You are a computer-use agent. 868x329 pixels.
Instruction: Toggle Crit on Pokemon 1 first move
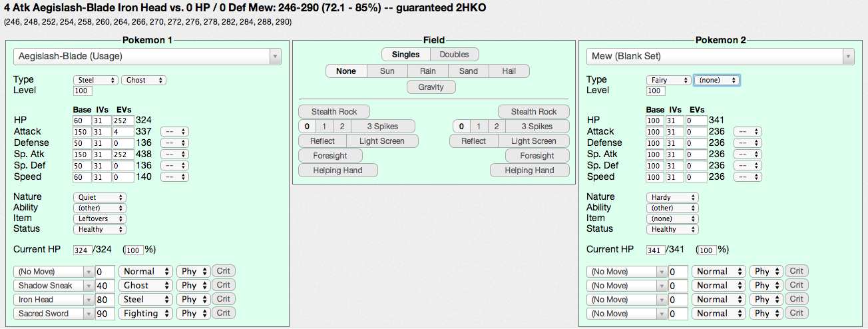pyautogui.click(x=224, y=271)
